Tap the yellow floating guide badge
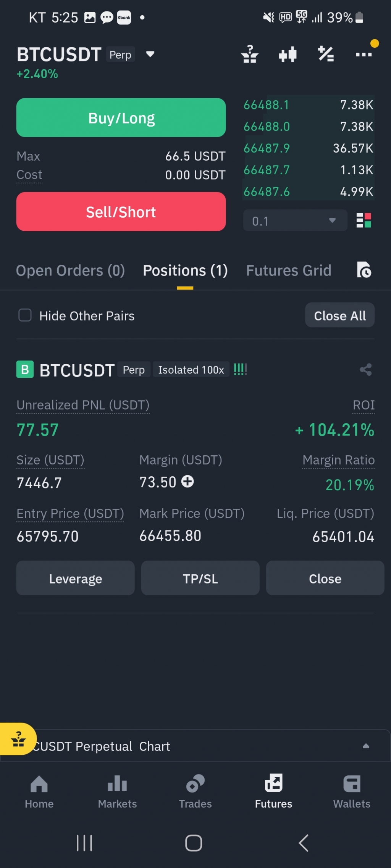The image size is (391, 868). [x=18, y=739]
